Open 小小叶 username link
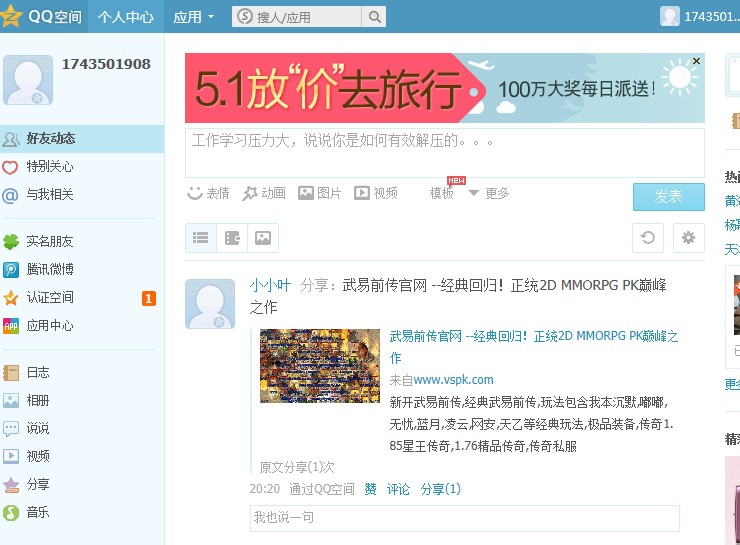 point(270,285)
